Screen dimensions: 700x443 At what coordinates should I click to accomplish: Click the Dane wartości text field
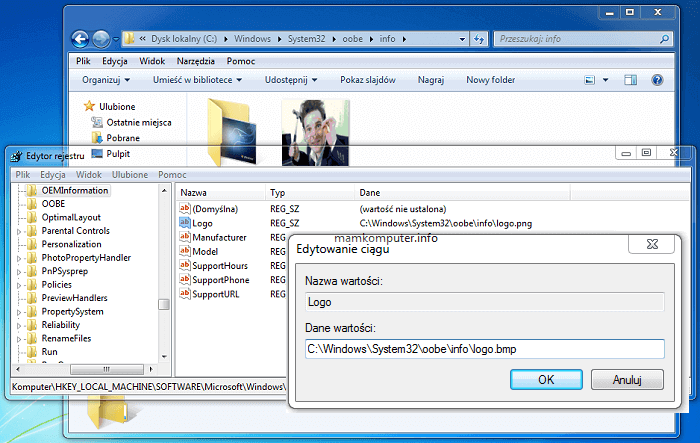click(484, 349)
